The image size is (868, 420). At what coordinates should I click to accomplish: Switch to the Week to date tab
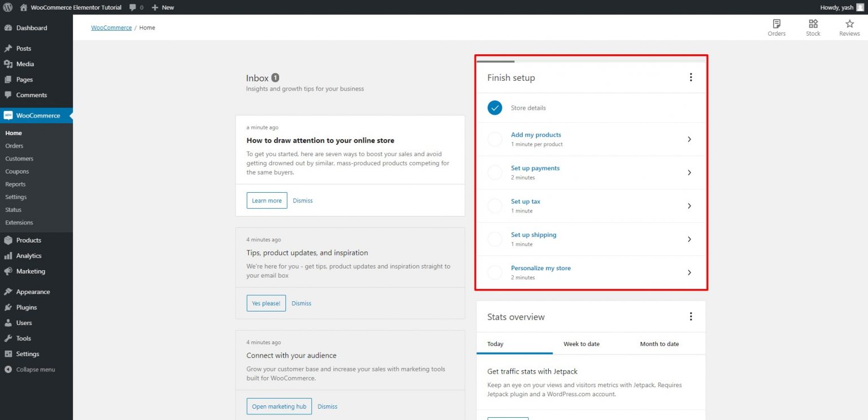click(581, 344)
